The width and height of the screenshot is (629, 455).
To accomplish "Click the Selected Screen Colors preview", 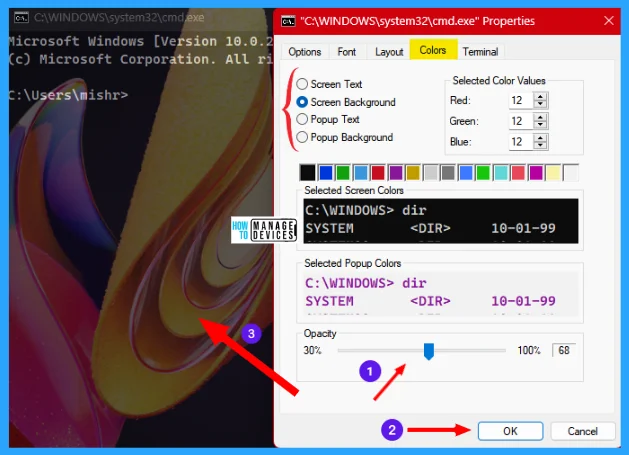I will [441, 221].
